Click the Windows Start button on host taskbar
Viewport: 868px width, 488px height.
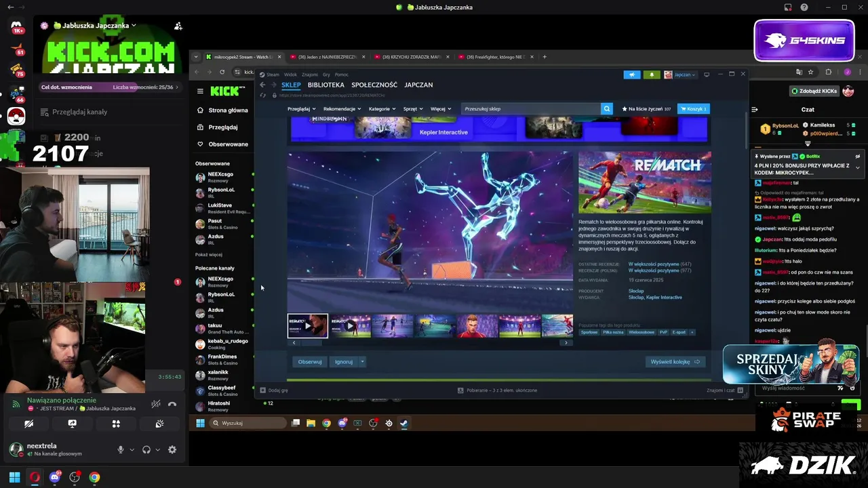14,477
